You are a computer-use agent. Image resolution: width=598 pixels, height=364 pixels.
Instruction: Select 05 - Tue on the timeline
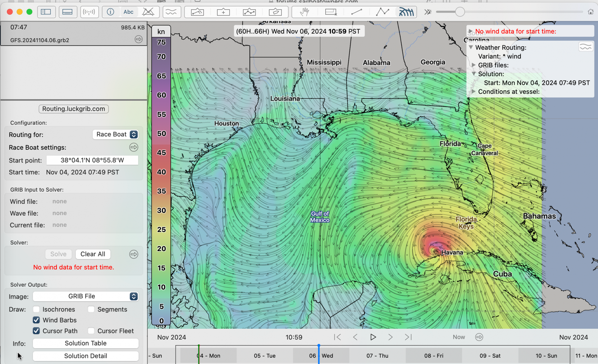pyautogui.click(x=265, y=356)
